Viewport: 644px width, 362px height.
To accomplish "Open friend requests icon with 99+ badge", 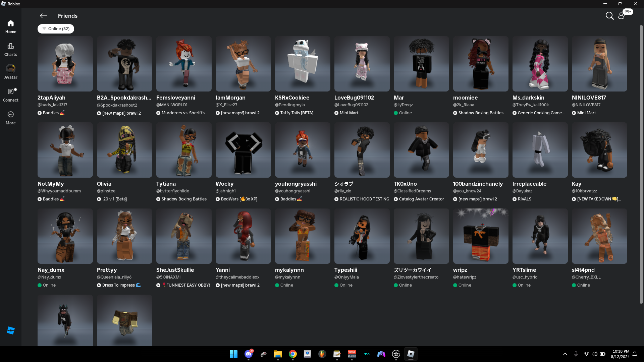I will 622,16.
